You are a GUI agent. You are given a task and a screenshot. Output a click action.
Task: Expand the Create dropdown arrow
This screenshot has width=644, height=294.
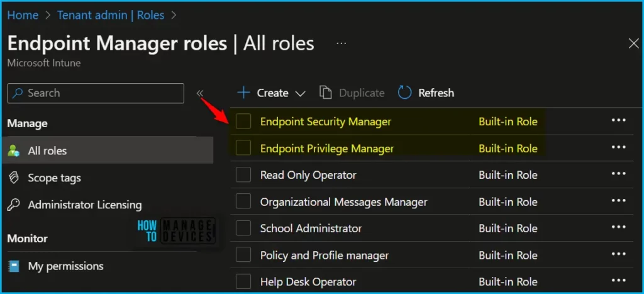coord(300,94)
